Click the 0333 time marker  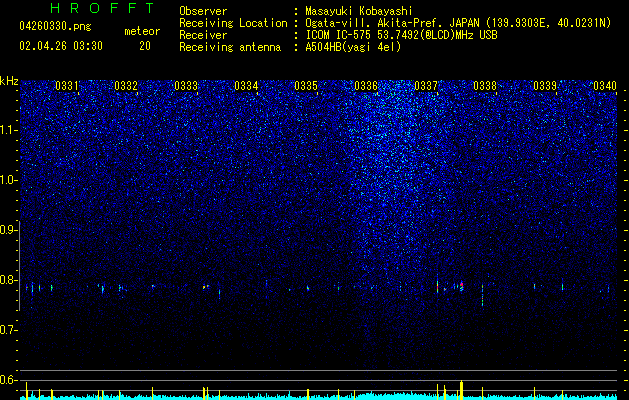[x=186, y=86]
